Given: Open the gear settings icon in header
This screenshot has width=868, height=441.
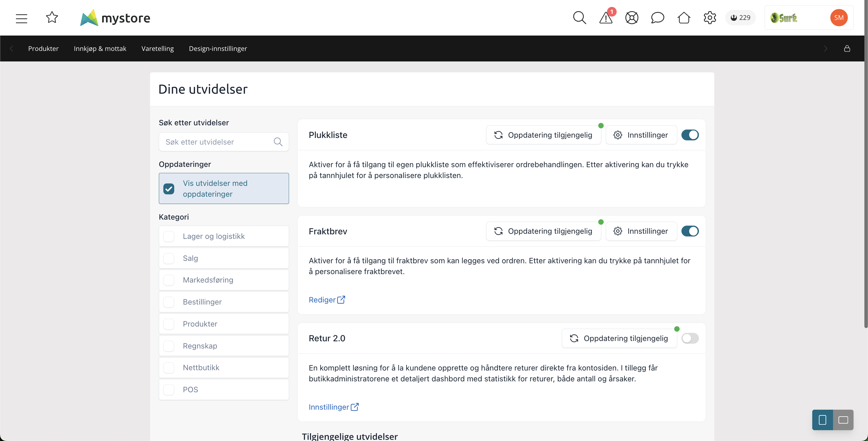Looking at the screenshot, I should [x=710, y=17].
